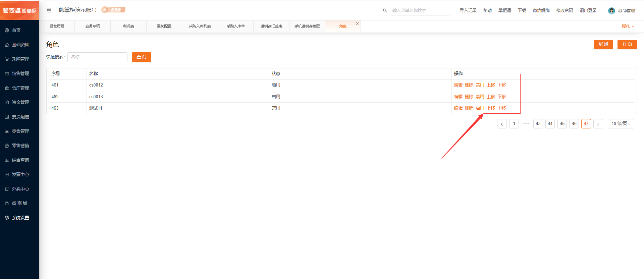Go to page 46 in pagination
Screen dimensions: 644x279
click(574, 124)
